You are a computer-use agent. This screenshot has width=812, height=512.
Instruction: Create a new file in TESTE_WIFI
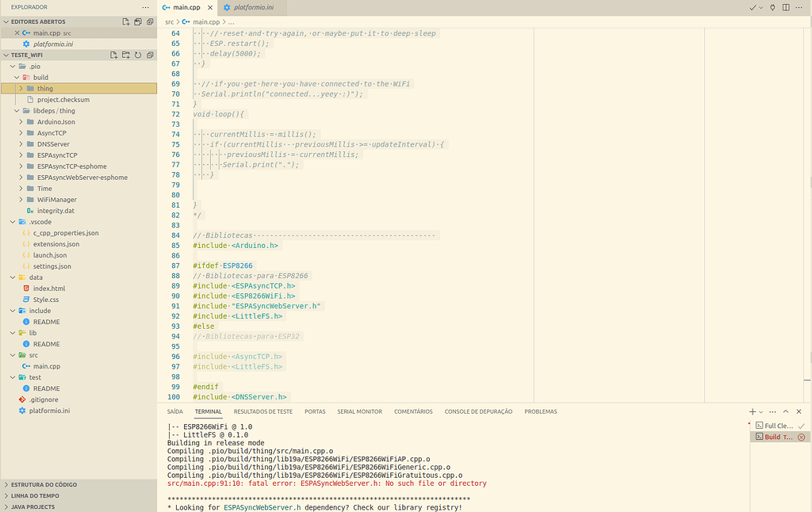pyautogui.click(x=114, y=55)
